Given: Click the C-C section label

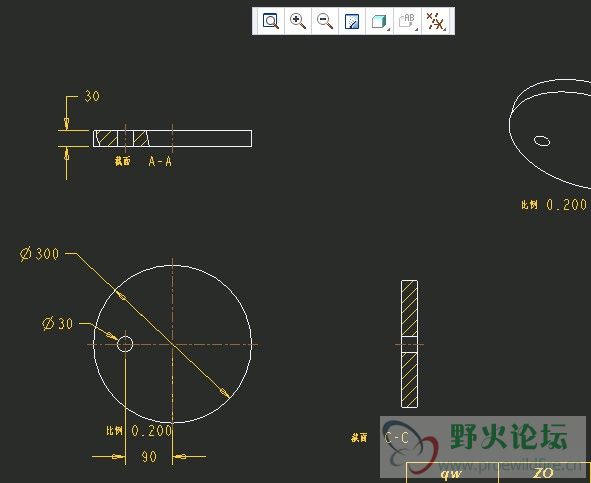Looking at the screenshot, I should pos(397,438).
